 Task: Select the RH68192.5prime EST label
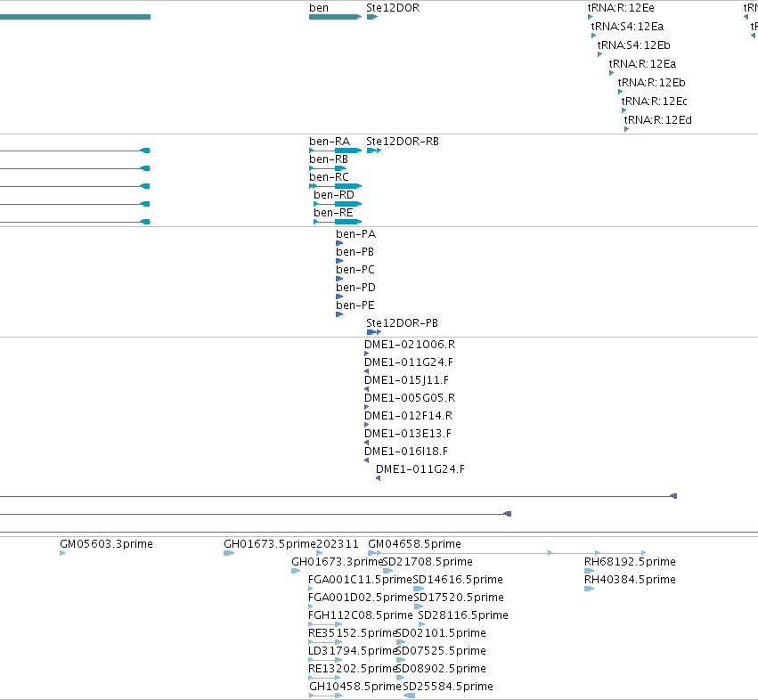coord(630,562)
